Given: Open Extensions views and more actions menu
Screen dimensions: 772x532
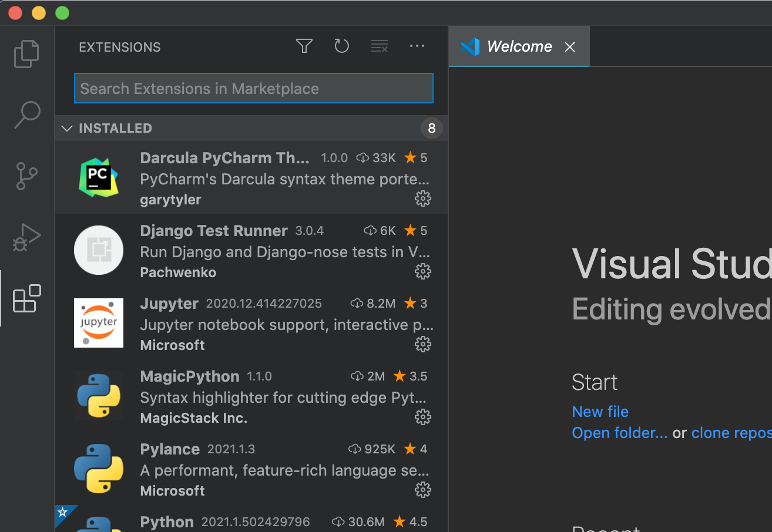Looking at the screenshot, I should [x=417, y=46].
